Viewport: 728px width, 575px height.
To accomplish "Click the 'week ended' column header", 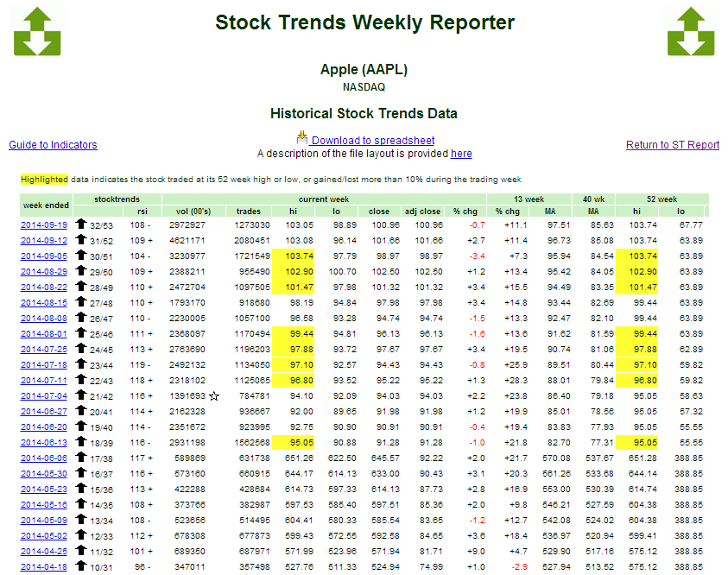I will pyautogui.click(x=46, y=205).
